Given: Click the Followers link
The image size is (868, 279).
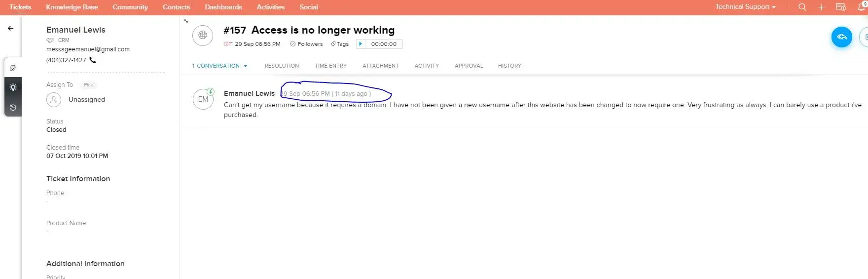Looking at the screenshot, I should [307, 44].
